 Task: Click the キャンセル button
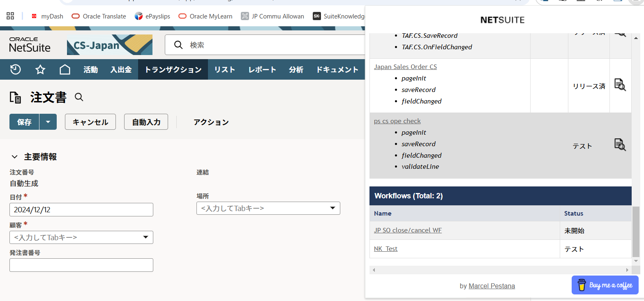click(x=90, y=122)
